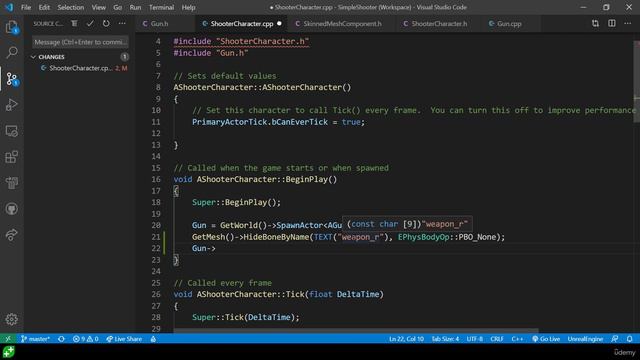Refresh the Source Control panel
The image size is (640, 360).
[x=106, y=24]
